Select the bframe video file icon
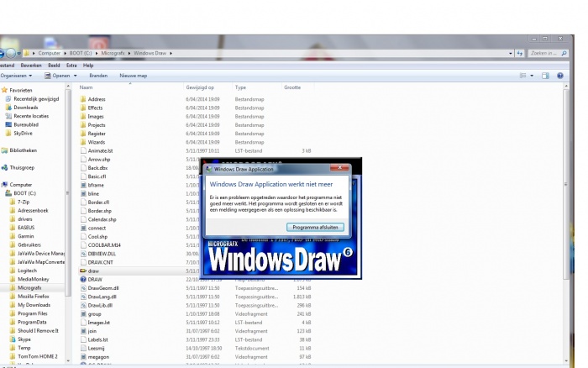 (83, 186)
